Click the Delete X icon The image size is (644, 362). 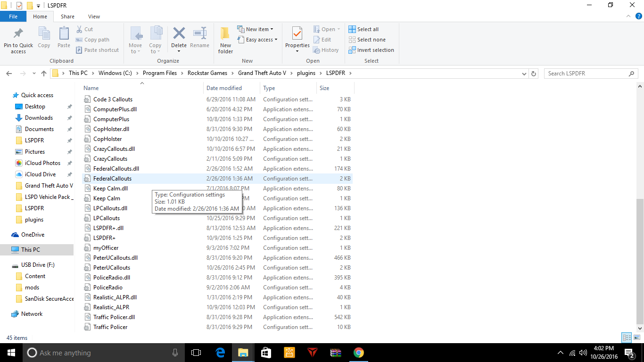[179, 33]
